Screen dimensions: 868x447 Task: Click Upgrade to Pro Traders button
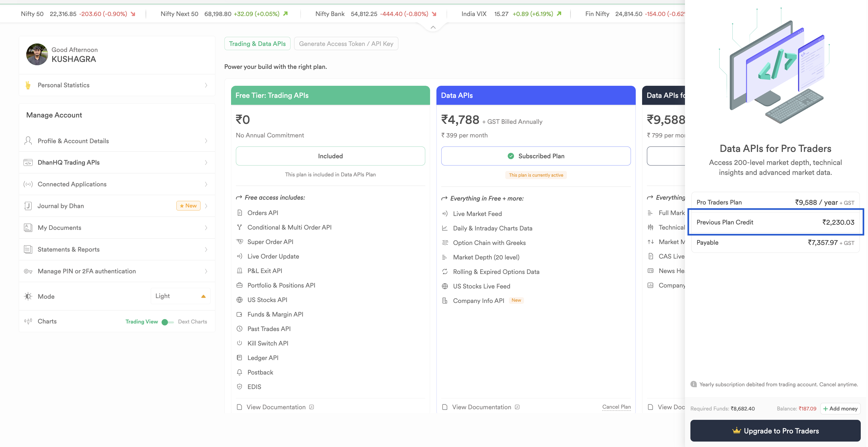(775, 430)
